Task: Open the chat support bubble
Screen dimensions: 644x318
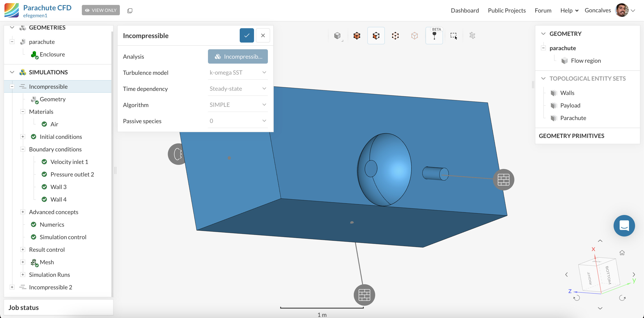Action: point(624,226)
